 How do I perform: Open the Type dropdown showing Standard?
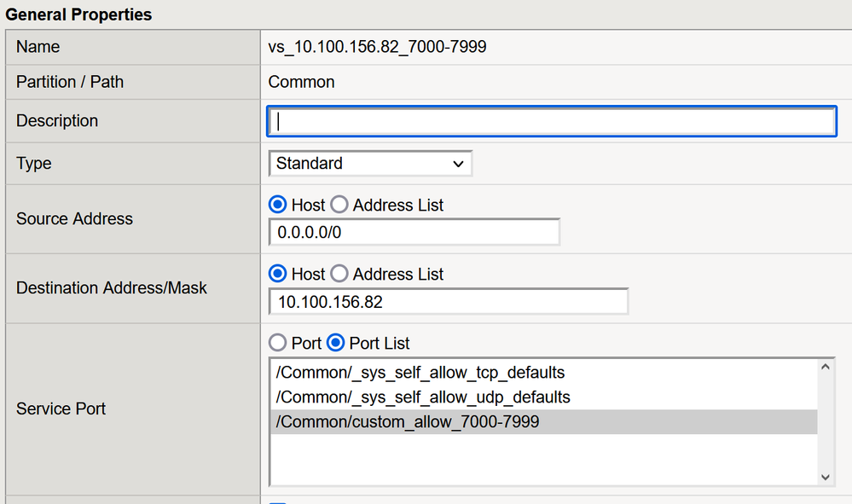(x=369, y=163)
